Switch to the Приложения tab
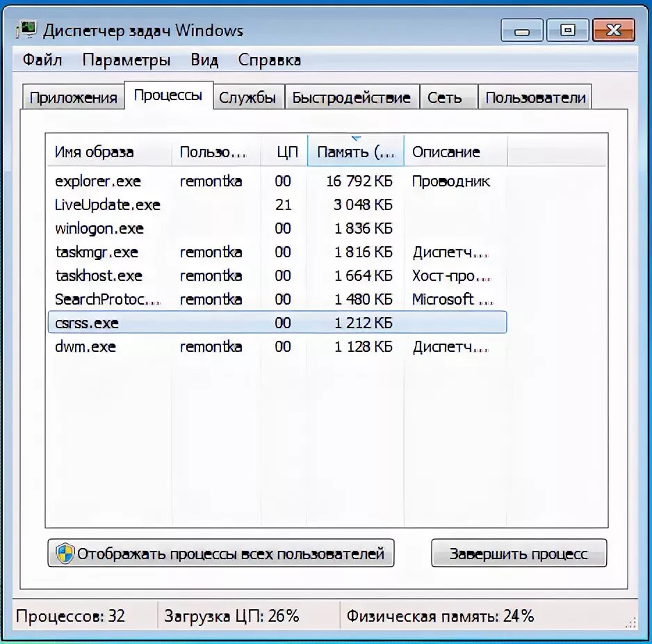This screenshot has width=652, height=644. tap(73, 97)
